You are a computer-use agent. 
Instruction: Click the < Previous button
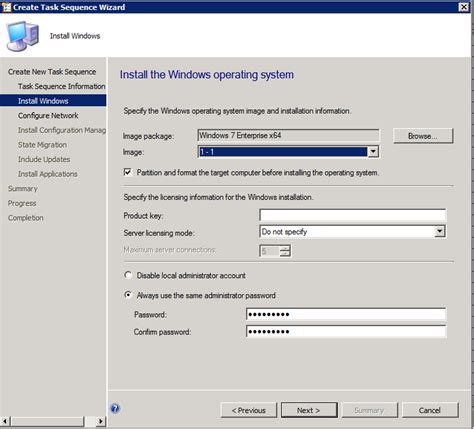tap(249, 410)
